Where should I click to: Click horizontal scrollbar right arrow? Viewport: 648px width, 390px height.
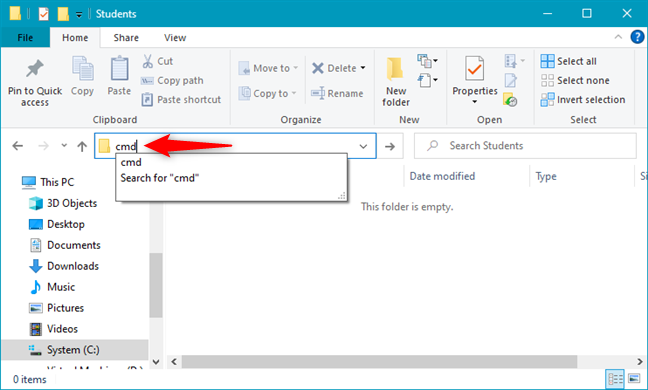[640, 362]
